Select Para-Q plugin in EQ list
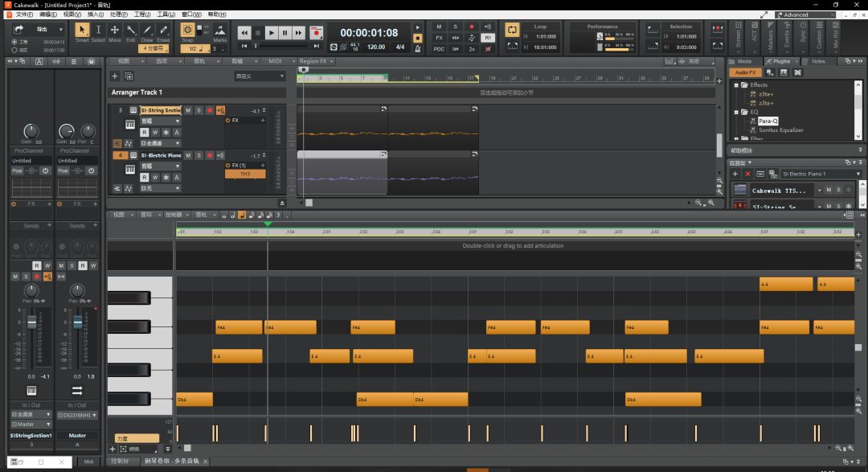The image size is (868, 472). click(768, 121)
